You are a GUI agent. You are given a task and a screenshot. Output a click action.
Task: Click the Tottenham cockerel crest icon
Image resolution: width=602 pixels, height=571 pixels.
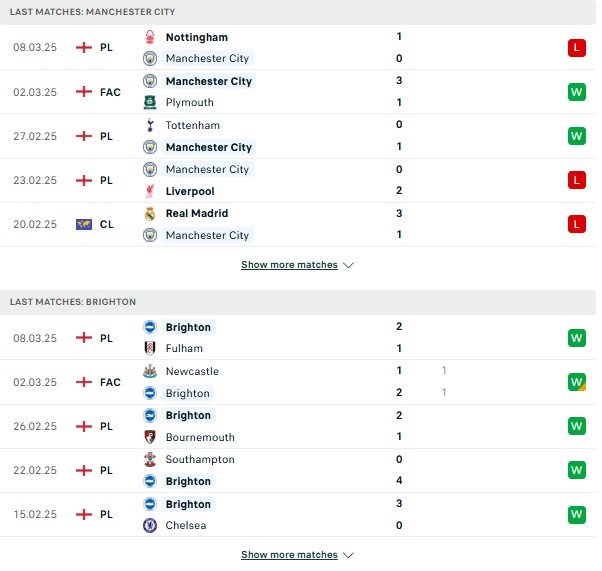[x=150, y=125]
